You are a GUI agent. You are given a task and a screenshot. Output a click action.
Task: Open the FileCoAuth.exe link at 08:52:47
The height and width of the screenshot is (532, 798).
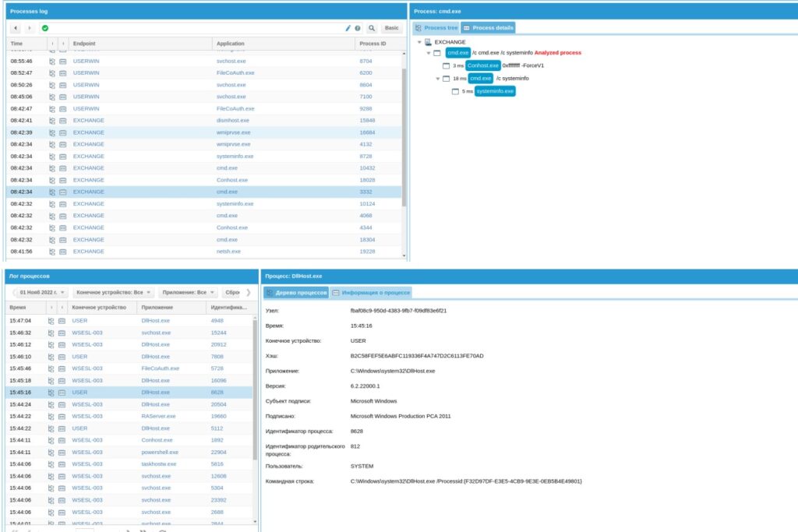235,72
